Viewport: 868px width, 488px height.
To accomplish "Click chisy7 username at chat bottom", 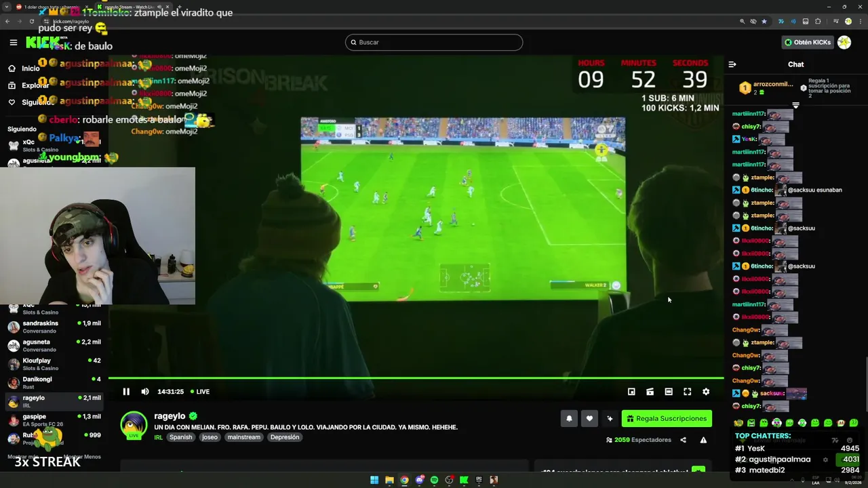I will (x=751, y=406).
